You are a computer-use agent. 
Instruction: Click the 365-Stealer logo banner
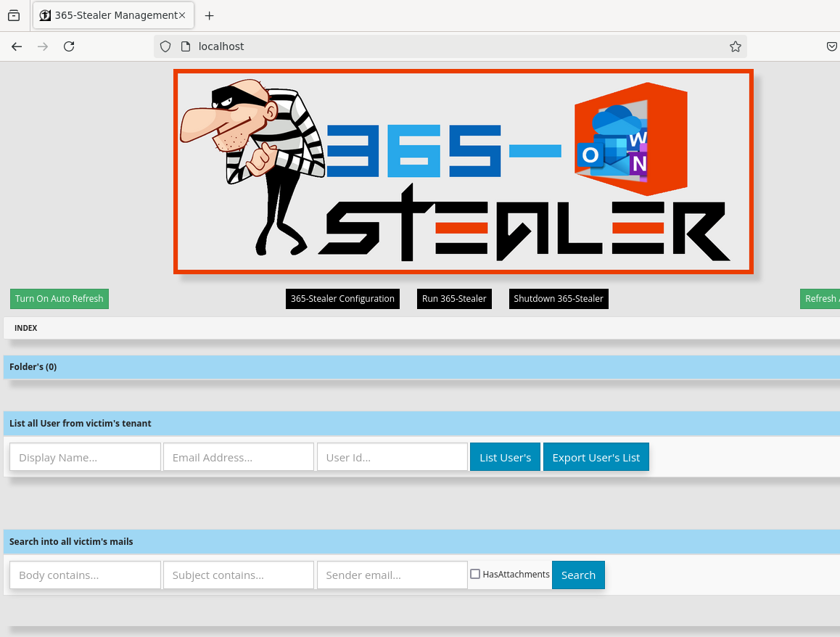pos(464,171)
